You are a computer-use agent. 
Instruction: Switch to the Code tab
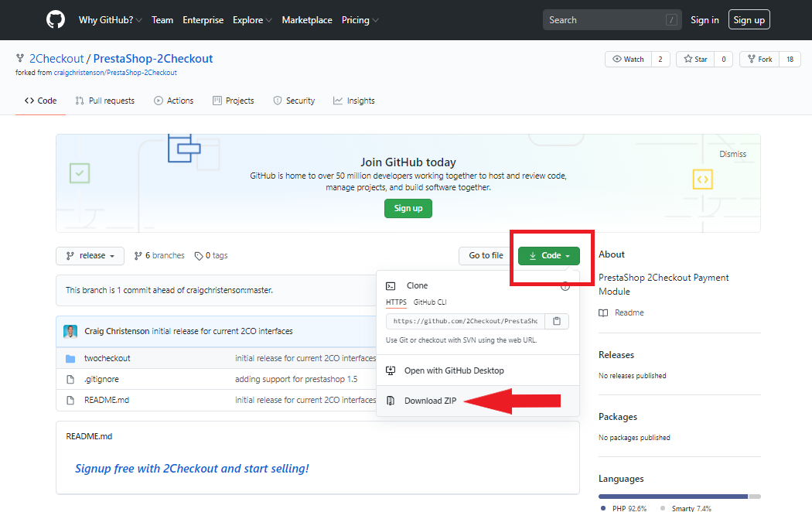40,101
